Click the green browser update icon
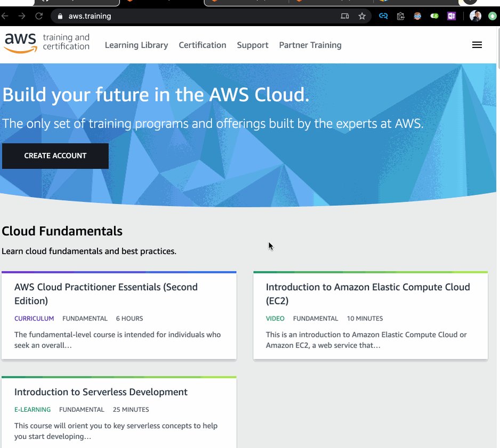This screenshot has height=448, width=500. pos(493,16)
